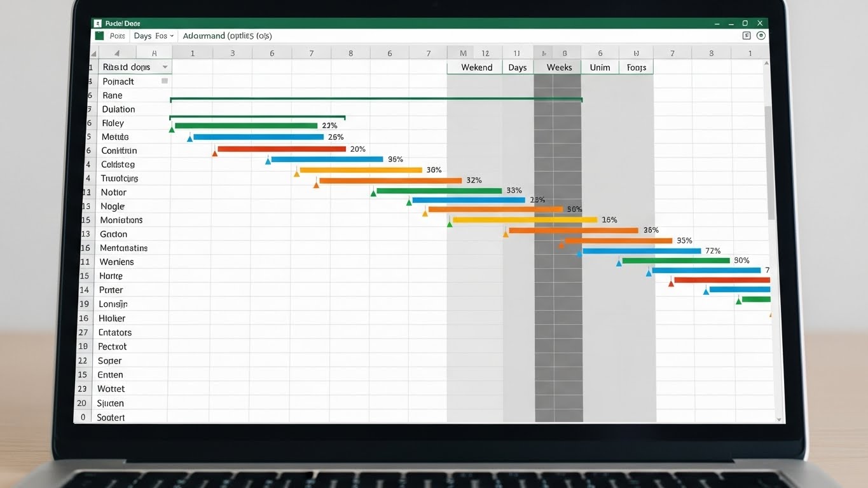
Task: Open the Poits menu item
Action: tap(118, 36)
